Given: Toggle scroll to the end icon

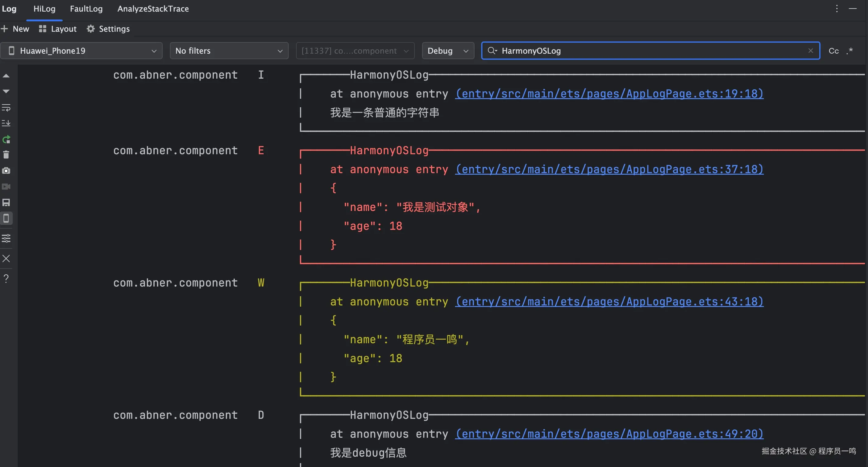Looking at the screenshot, I should pos(6,123).
